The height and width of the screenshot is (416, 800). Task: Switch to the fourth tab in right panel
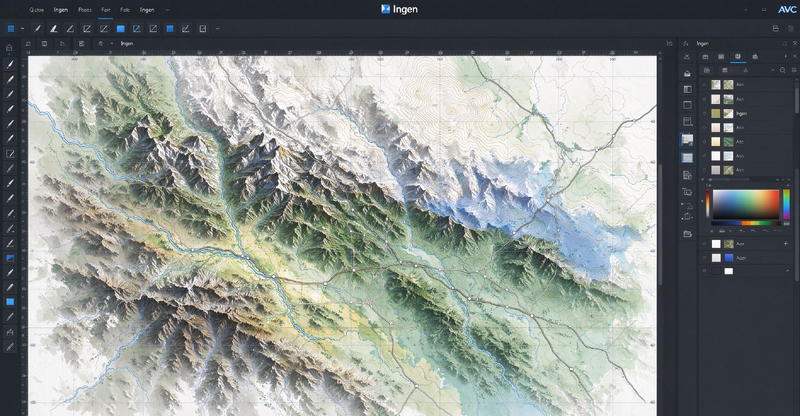[755, 57]
